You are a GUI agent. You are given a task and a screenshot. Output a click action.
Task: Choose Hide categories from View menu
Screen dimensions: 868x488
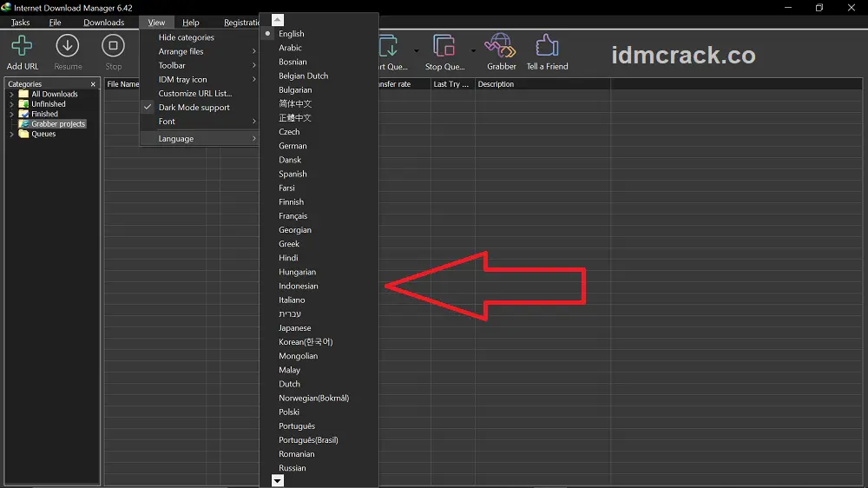(x=200, y=37)
